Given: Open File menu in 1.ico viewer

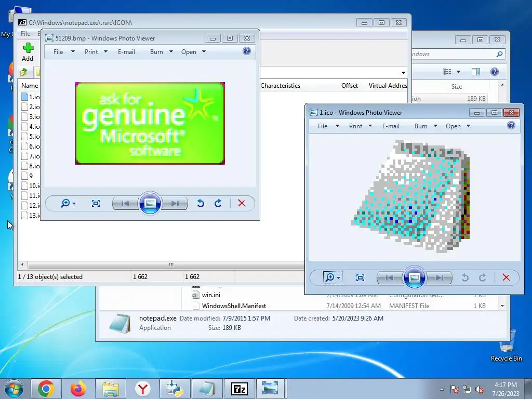Looking at the screenshot, I should point(328,126).
